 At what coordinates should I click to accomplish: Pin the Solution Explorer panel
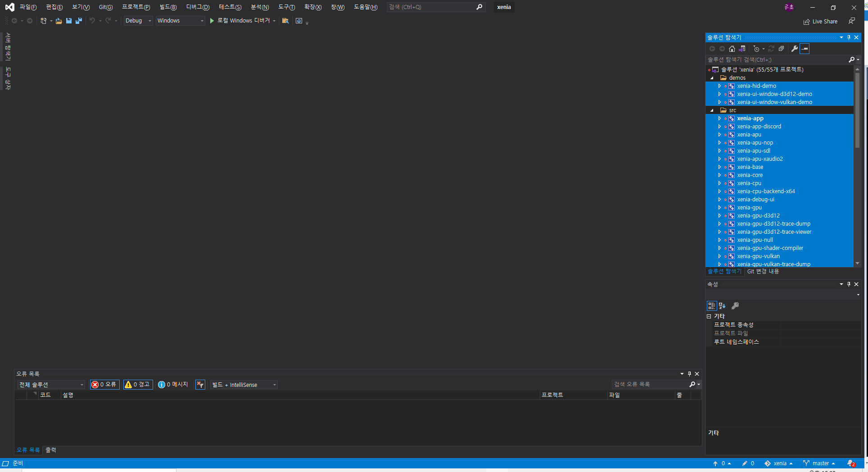(849, 37)
